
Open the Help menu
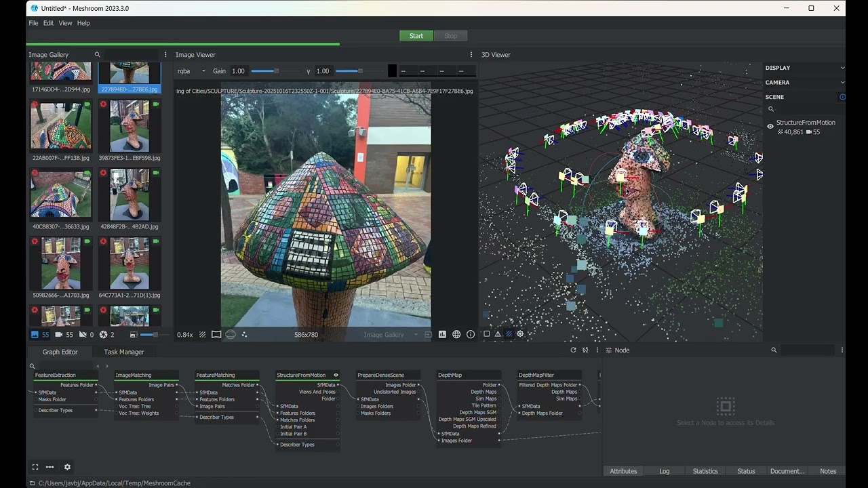(x=83, y=23)
